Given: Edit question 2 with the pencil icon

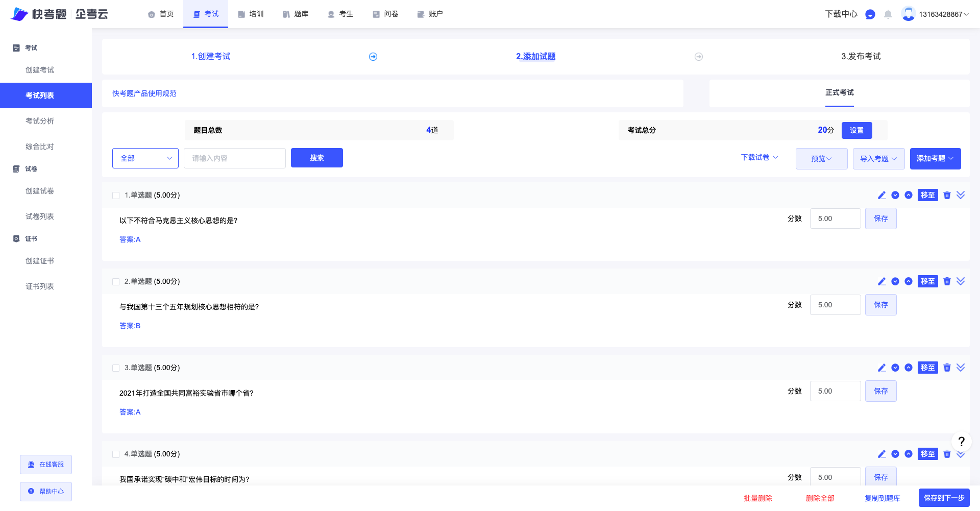Looking at the screenshot, I should [x=881, y=281].
